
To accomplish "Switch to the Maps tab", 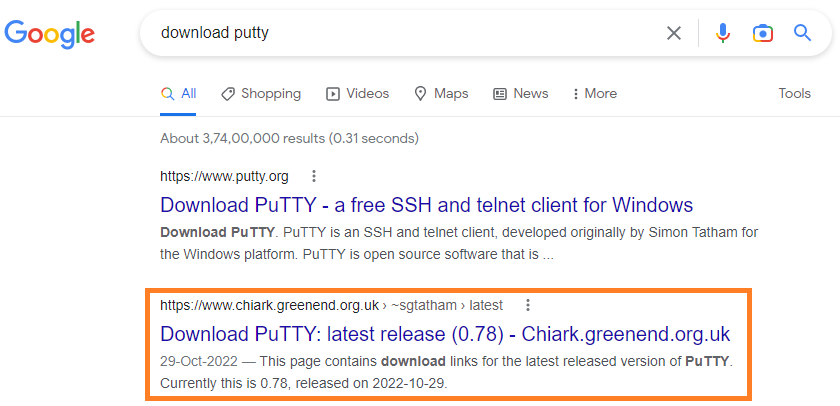I will pos(441,94).
